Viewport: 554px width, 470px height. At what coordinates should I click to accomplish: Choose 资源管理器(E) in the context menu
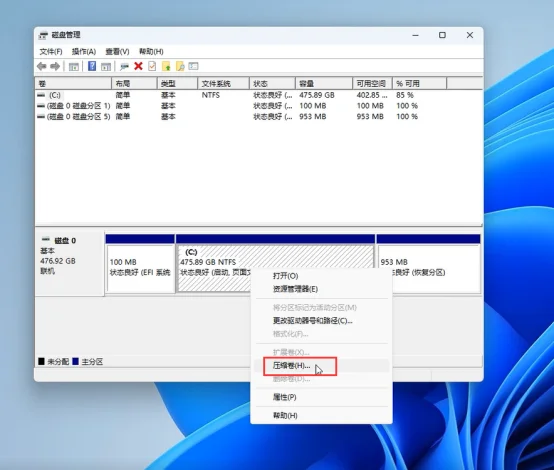pos(321,289)
